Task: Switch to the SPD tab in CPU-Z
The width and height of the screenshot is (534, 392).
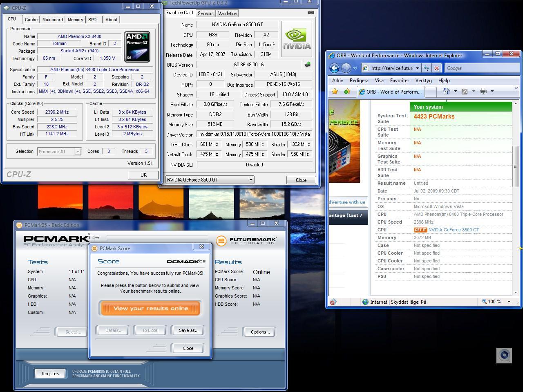Action: click(x=93, y=20)
